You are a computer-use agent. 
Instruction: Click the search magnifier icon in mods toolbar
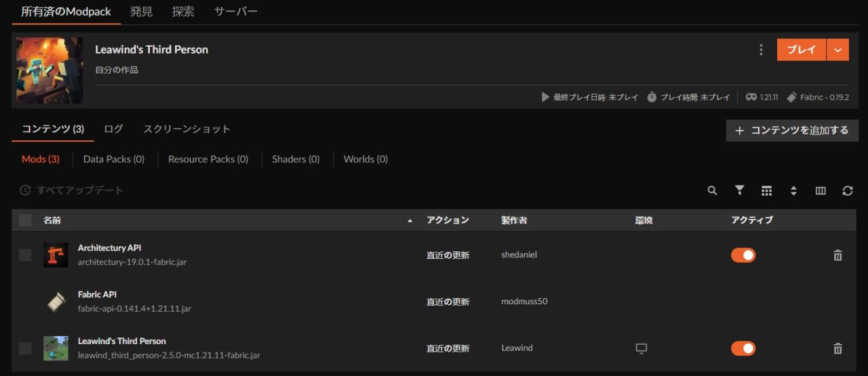(712, 191)
